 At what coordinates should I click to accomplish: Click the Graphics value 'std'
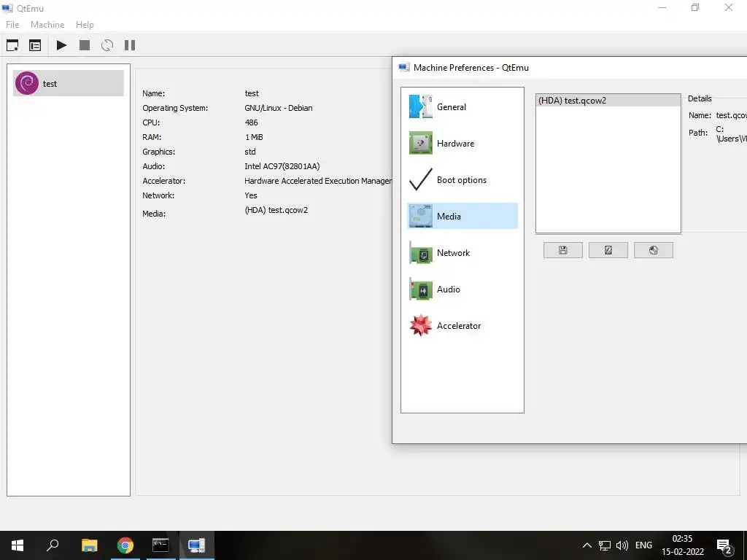(x=250, y=152)
